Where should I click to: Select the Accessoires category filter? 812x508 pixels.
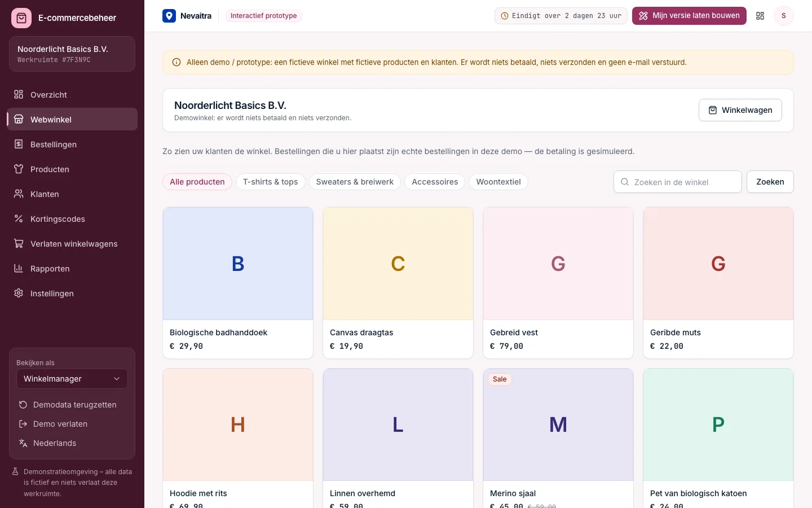435,182
